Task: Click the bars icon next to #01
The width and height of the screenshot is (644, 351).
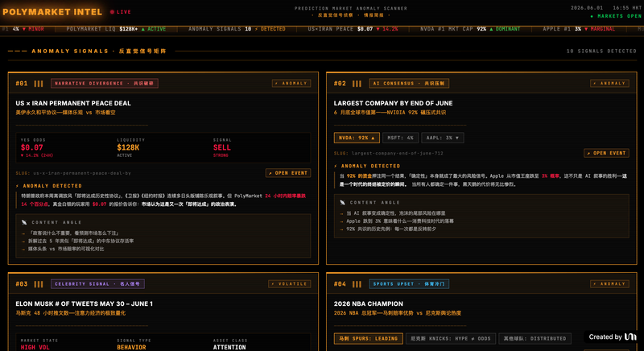Action: 39,84
